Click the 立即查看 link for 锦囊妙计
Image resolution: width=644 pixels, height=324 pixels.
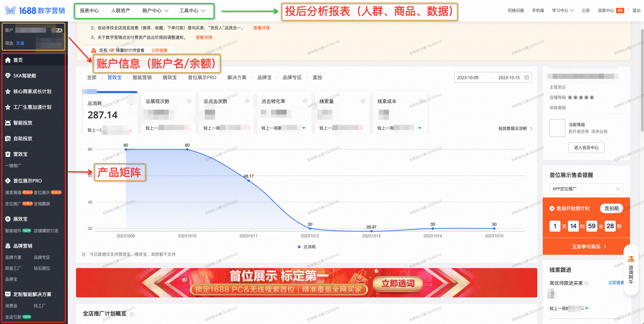[x=160, y=50]
